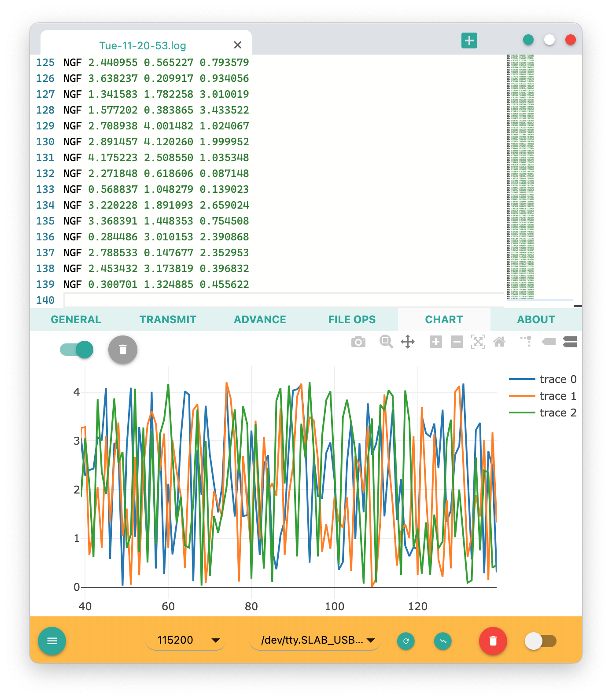Download the plot as PNG with camera icon
Image resolution: width=612 pixels, height=700 pixels.
(358, 342)
